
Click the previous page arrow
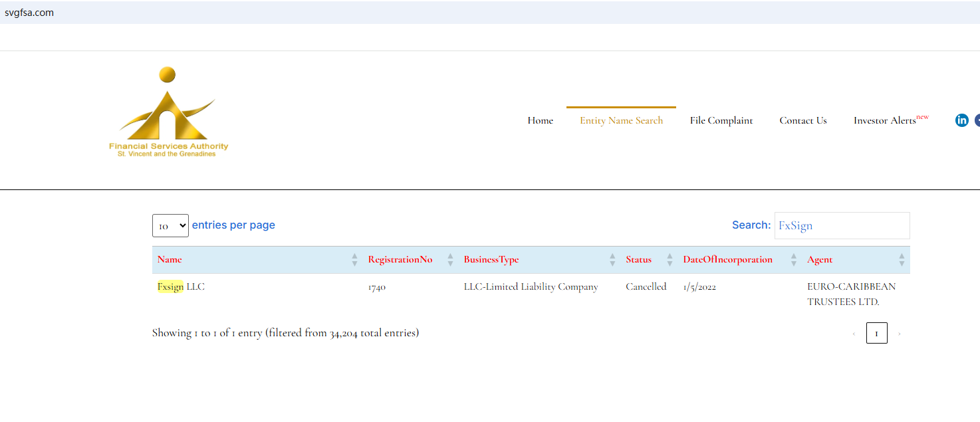pos(854,334)
